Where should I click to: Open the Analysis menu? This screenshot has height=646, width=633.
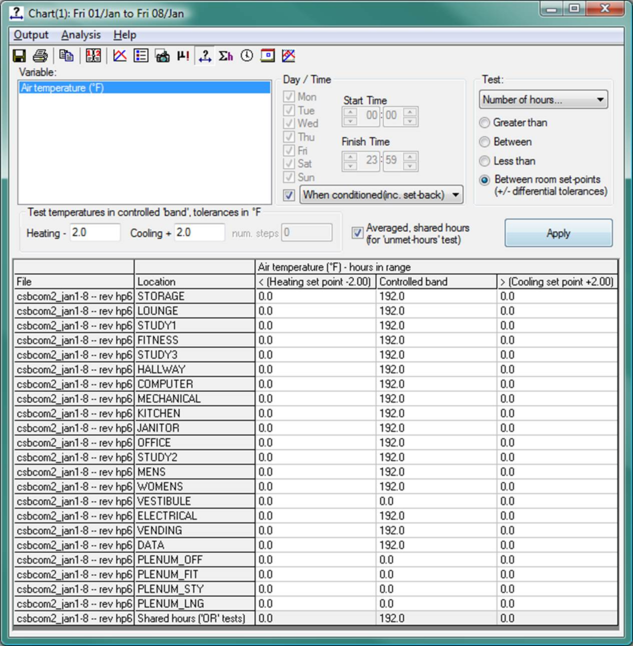tap(81, 35)
